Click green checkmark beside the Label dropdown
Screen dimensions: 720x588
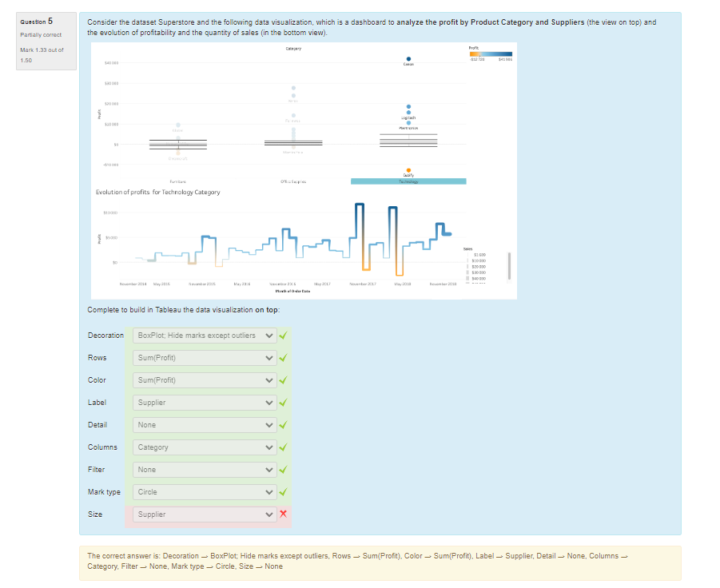(x=283, y=403)
